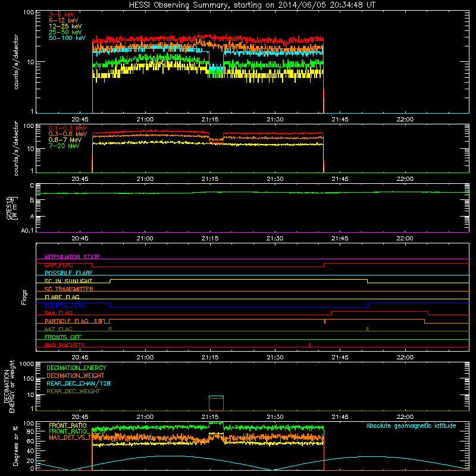Click the DECIMATION_WEIGHT legend label
This screenshot has width=476, height=476.
point(76,375)
